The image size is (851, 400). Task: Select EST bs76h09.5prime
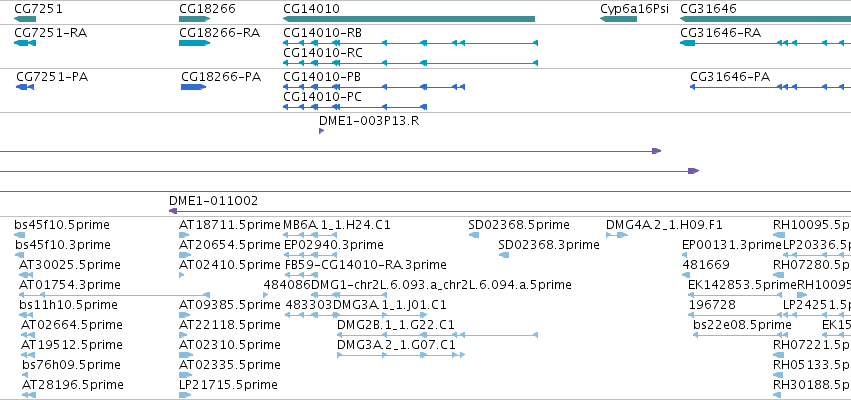[71, 364]
